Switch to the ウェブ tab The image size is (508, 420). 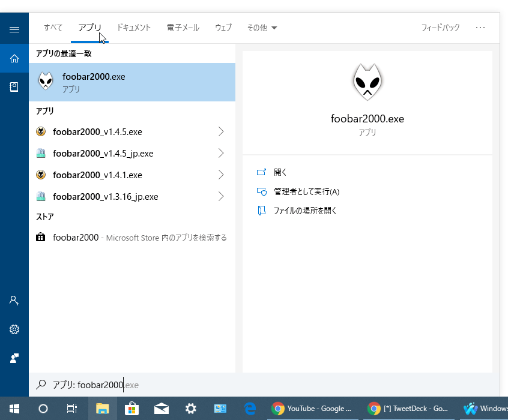point(223,28)
